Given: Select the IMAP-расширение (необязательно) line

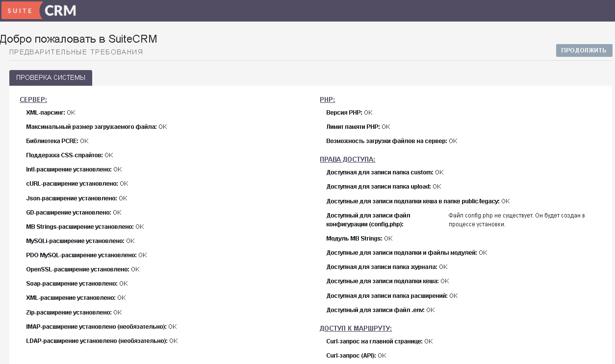Looking at the screenshot, I should [101, 327].
